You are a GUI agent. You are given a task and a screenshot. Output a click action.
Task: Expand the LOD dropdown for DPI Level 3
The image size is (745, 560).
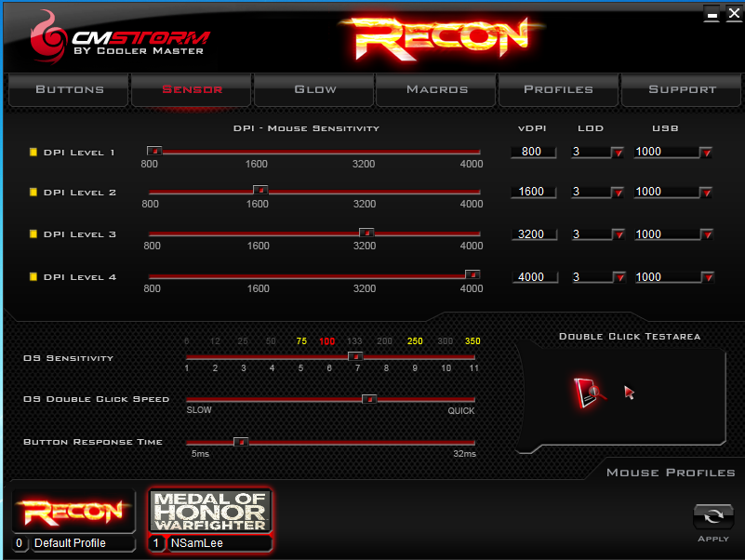pos(619,234)
